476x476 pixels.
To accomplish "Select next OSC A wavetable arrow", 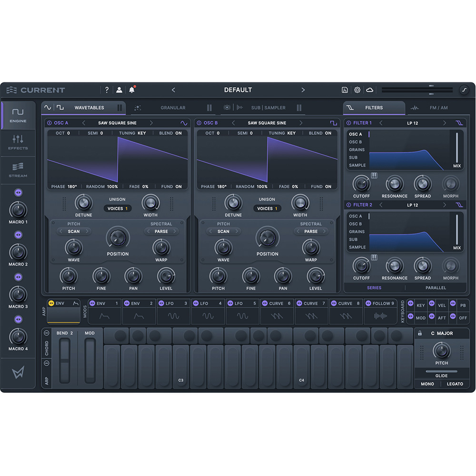I will coord(151,123).
